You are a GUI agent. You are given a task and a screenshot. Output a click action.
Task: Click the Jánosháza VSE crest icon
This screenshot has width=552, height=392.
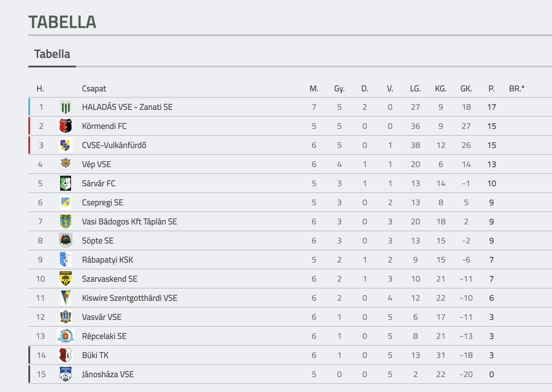point(66,374)
